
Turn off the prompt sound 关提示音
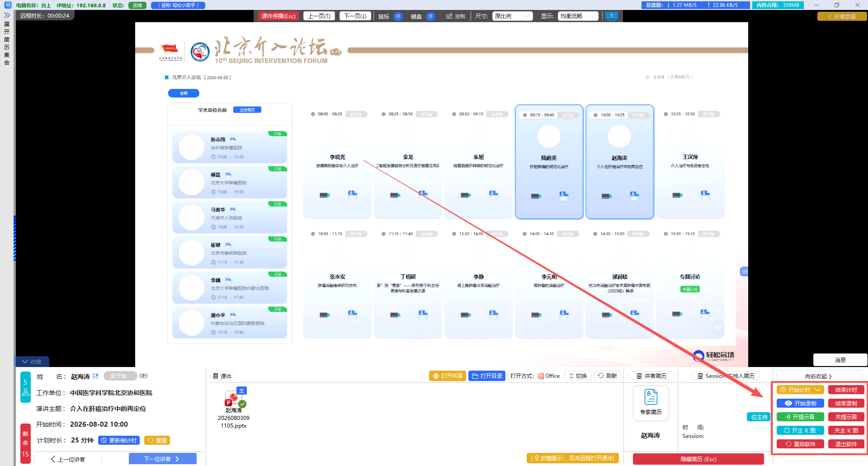tap(846, 417)
